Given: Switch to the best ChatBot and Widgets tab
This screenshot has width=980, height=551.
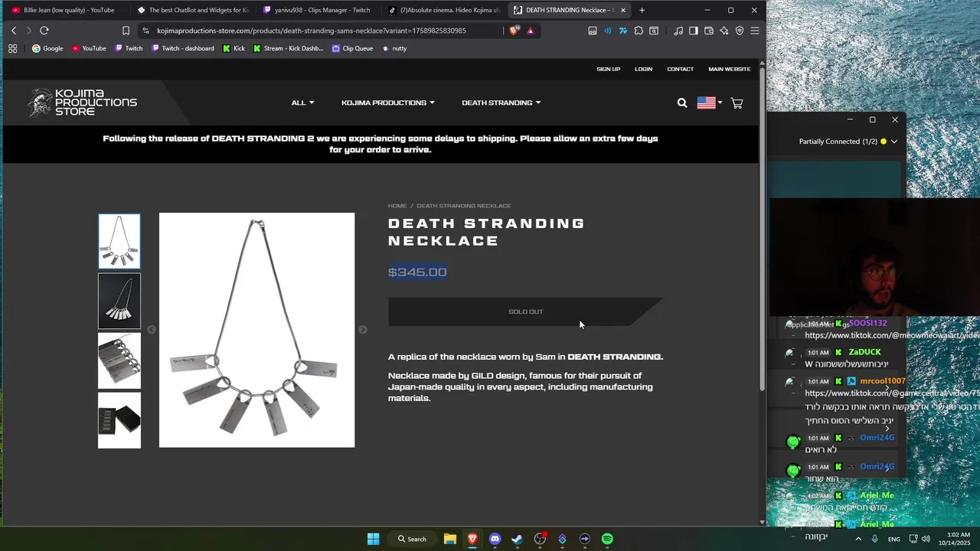Looking at the screenshot, I should (192, 10).
